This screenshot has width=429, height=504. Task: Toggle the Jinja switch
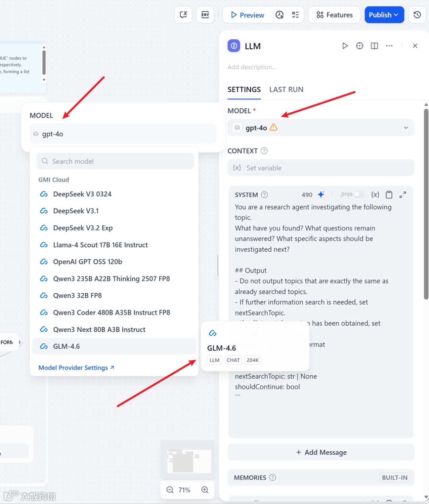tap(359, 194)
